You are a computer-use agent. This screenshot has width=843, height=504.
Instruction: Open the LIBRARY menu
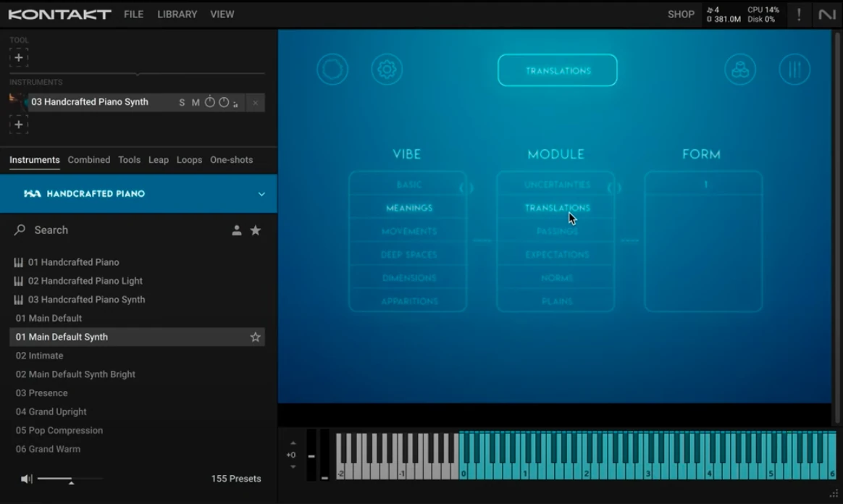pos(177,14)
